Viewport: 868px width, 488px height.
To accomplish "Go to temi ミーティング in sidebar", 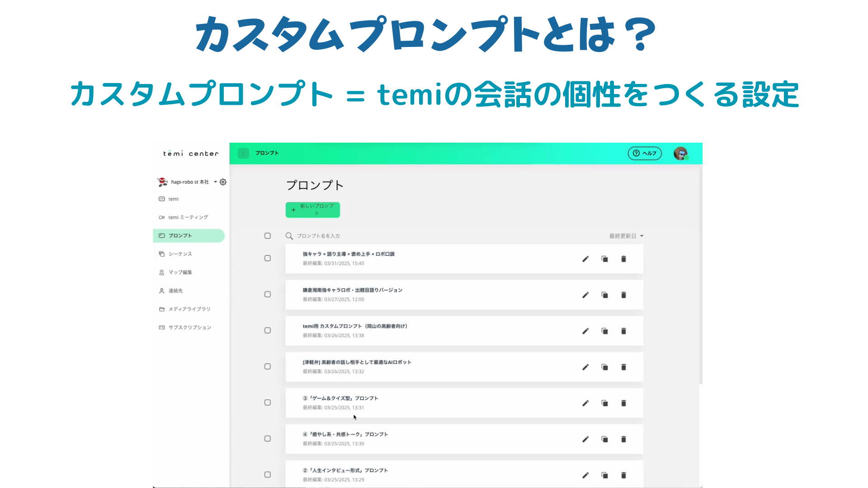I will click(184, 217).
